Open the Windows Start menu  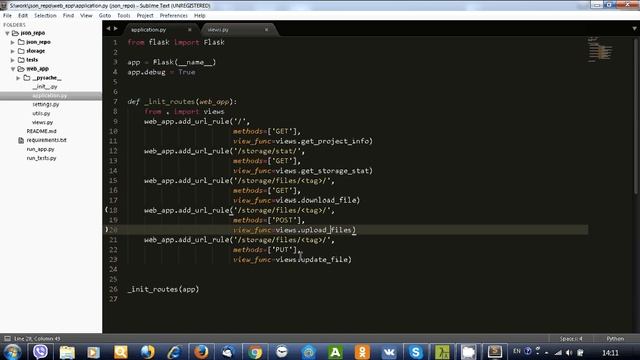(12, 352)
